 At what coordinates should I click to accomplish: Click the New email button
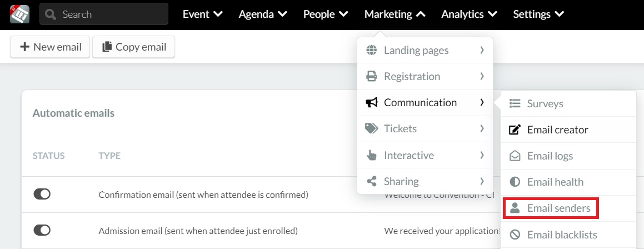tap(50, 47)
